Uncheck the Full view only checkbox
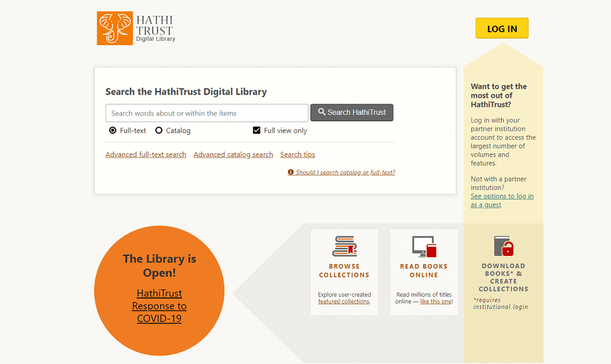Image resolution: width=611 pixels, height=364 pixels. tap(257, 130)
